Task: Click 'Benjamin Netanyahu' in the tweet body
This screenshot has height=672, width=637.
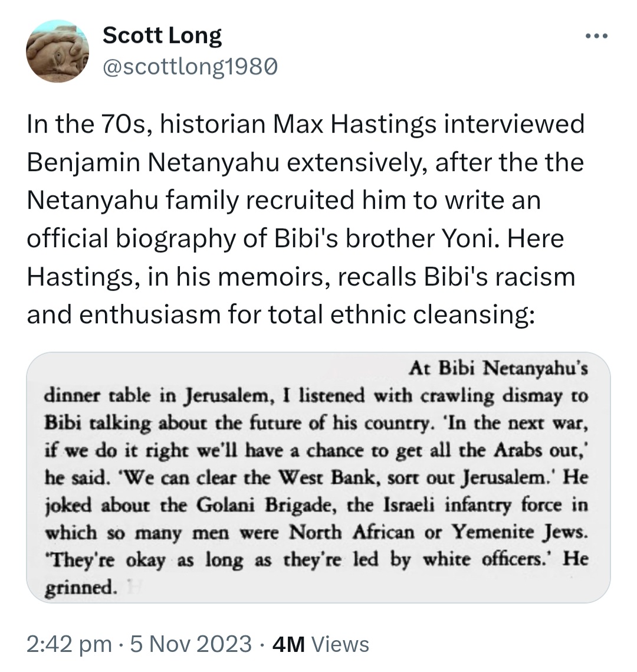Action: (x=153, y=163)
